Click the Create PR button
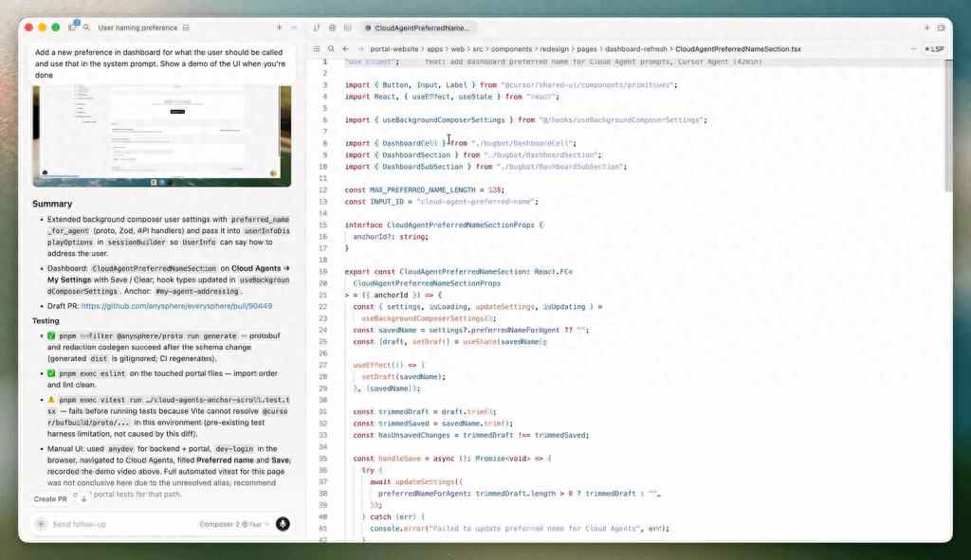Image resolution: width=971 pixels, height=560 pixels. click(50, 498)
